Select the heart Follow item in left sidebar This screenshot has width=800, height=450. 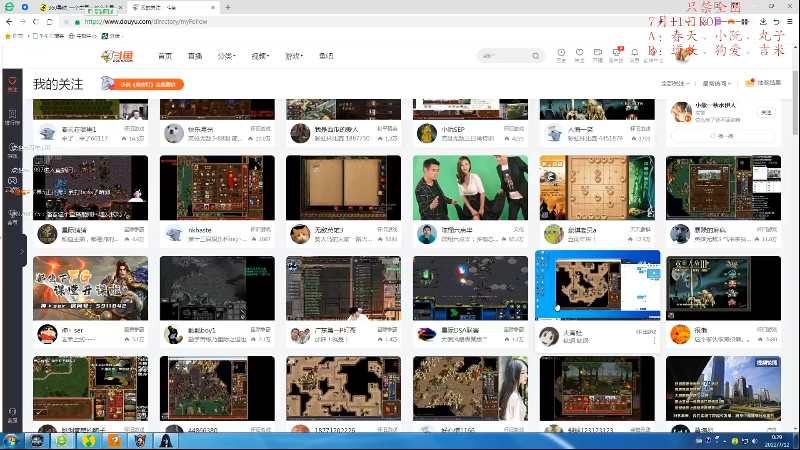tap(13, 84)
